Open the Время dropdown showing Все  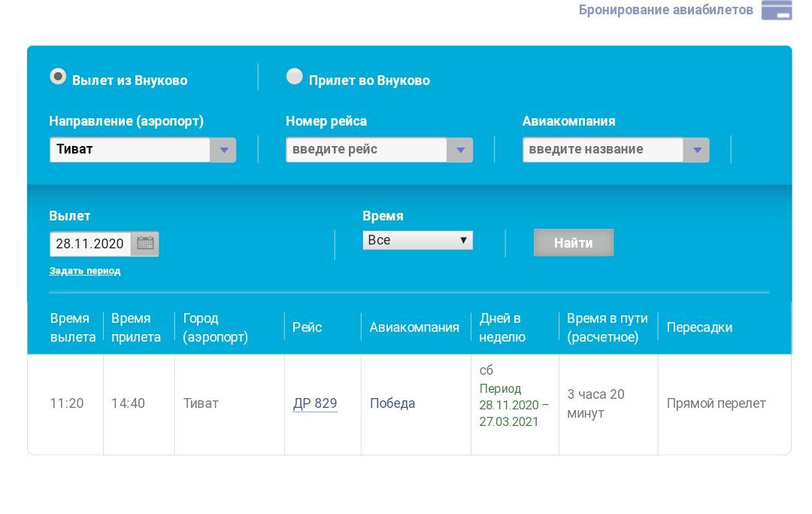[418, 240]
